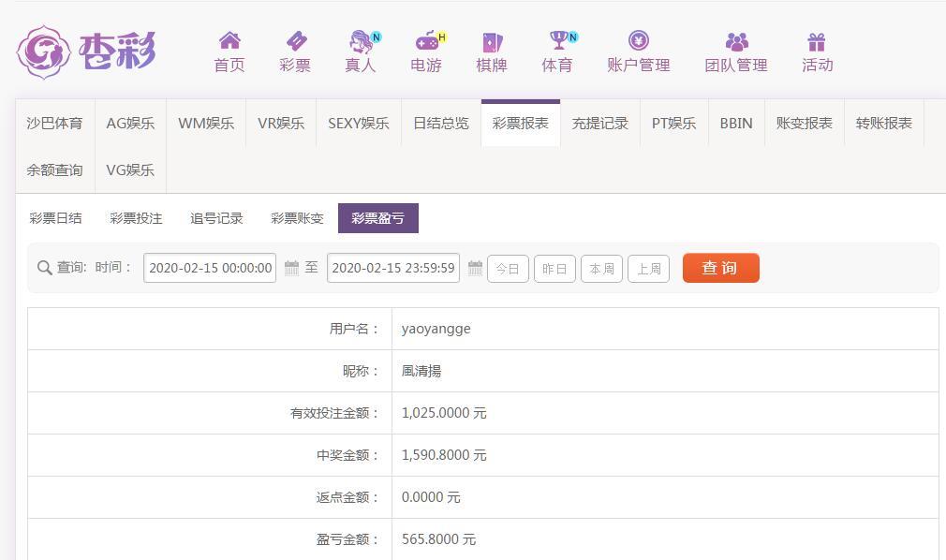Click the 今日 quick filter button

(508, 269)
